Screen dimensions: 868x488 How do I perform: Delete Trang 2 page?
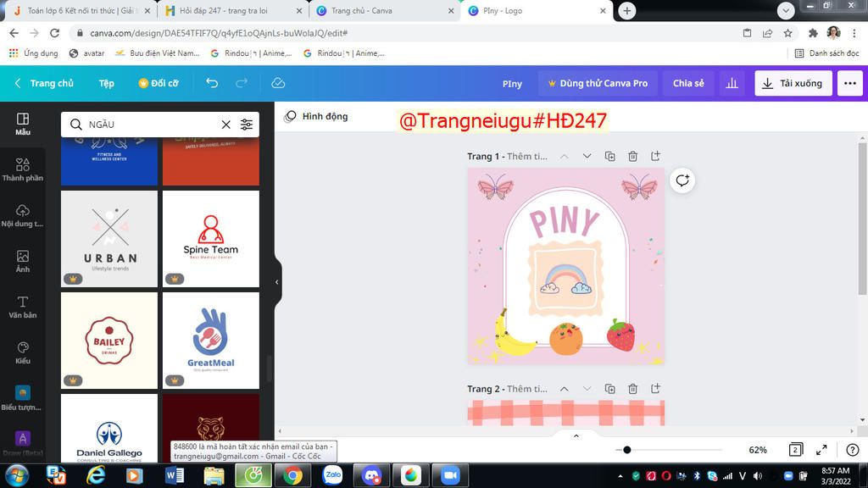tap(632, 388)
